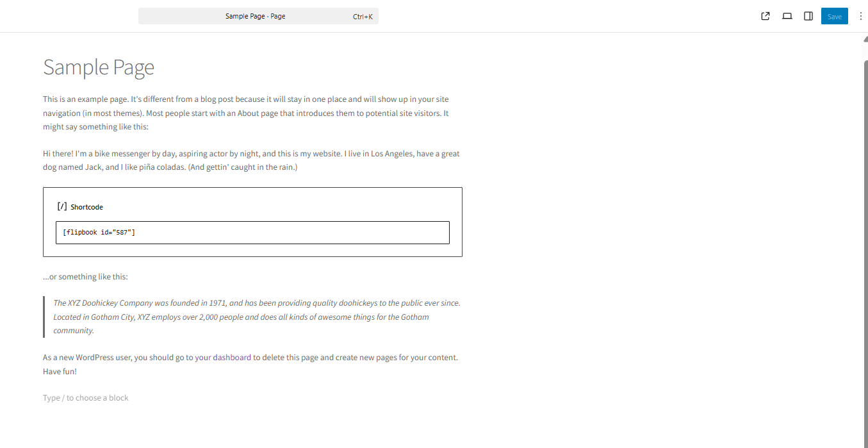
Task: Toggle the Settings sidebar panel icon
Action: coord(808,16)
